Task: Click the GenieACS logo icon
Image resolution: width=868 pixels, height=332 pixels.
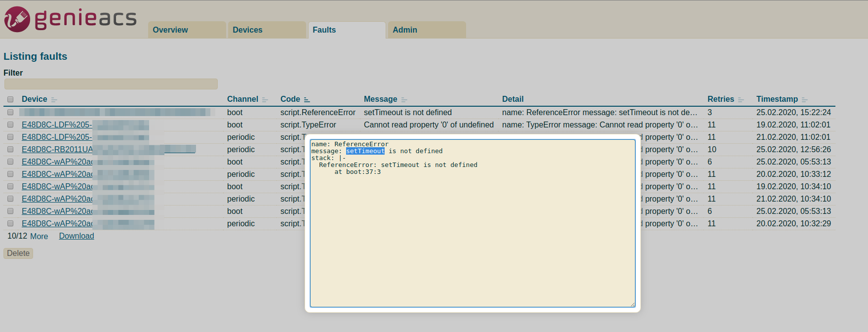Action: 17,19
